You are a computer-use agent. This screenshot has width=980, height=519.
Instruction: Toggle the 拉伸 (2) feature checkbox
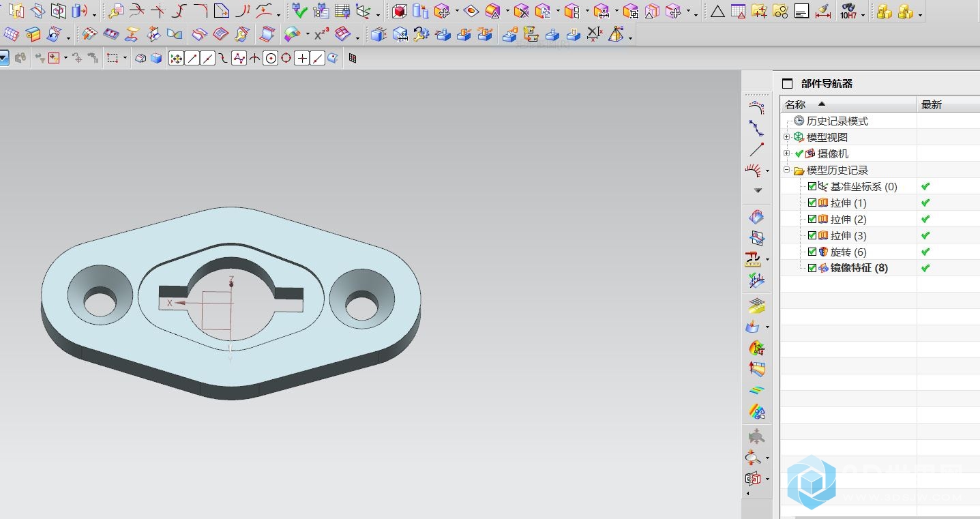tap(812, 219)
